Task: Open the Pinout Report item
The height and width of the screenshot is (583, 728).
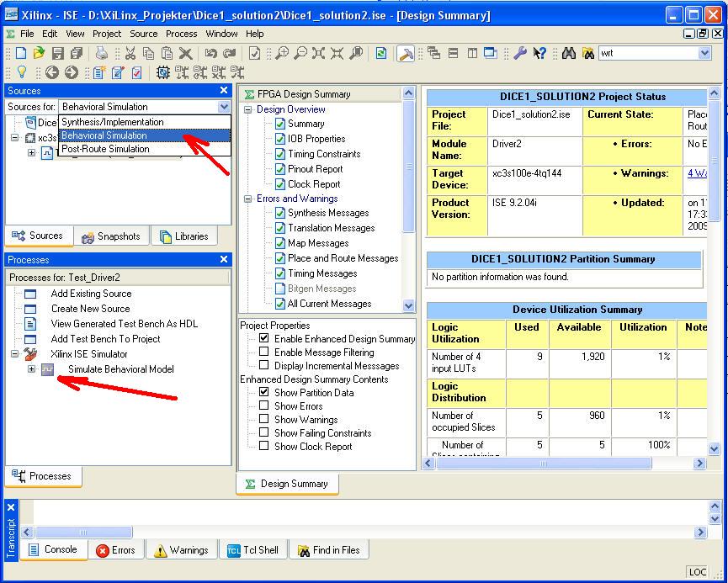Action: pyautogui.click(x=316, y=169)
